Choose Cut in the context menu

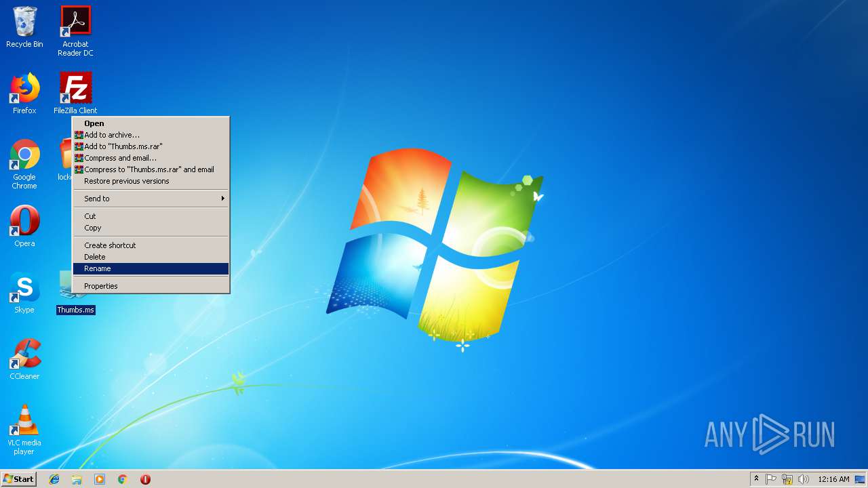(x=151, y=216)
